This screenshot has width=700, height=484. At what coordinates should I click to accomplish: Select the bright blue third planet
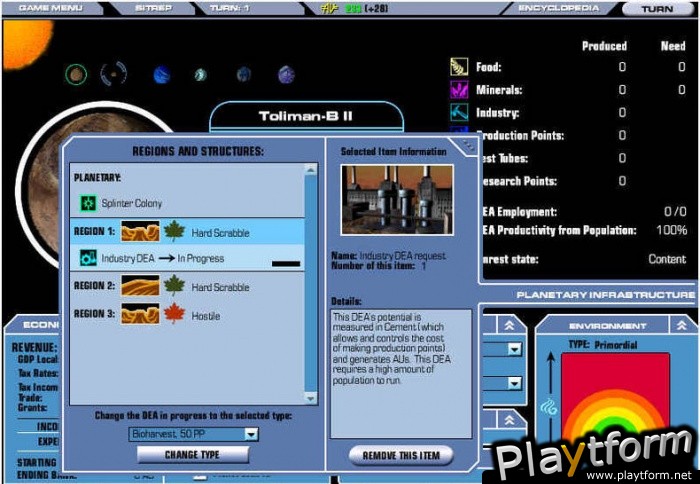161,75
